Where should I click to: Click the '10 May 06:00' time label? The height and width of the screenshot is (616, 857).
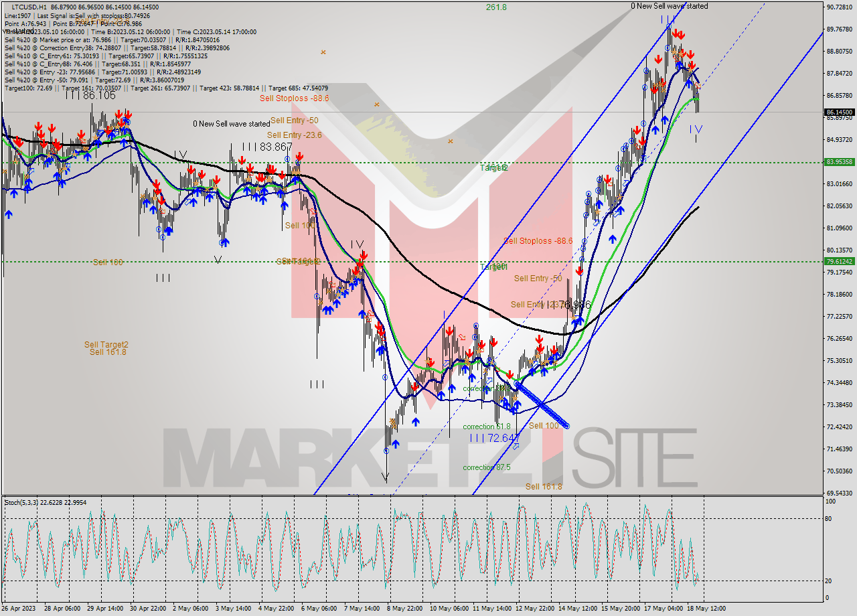pyautogui.click(x=448, y=609)
